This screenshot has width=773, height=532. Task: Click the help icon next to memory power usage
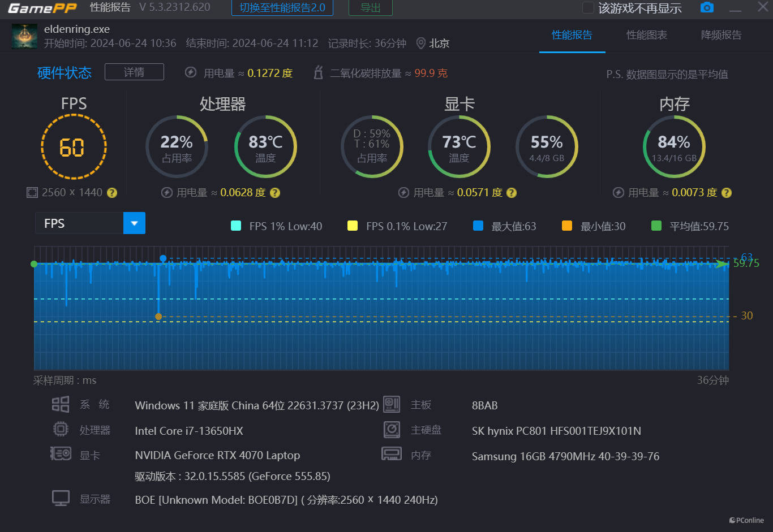pos(727,193)
